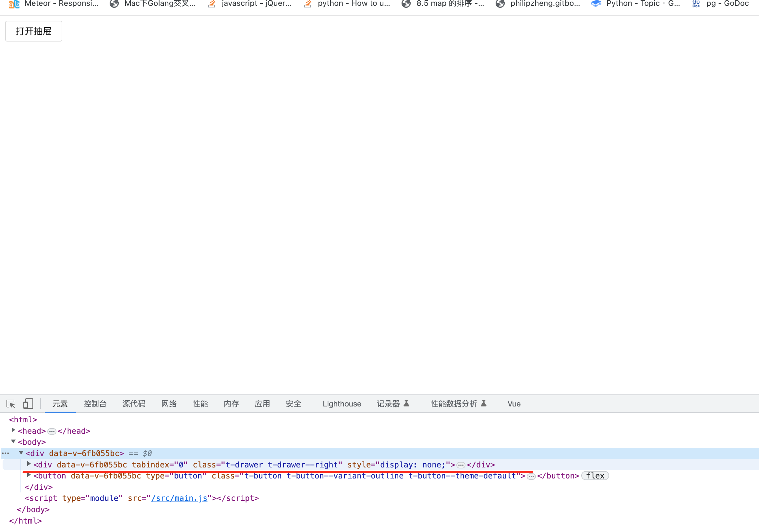
Task: Click the Python Topic GitHub bookmark icon
Action: point(596,4)
